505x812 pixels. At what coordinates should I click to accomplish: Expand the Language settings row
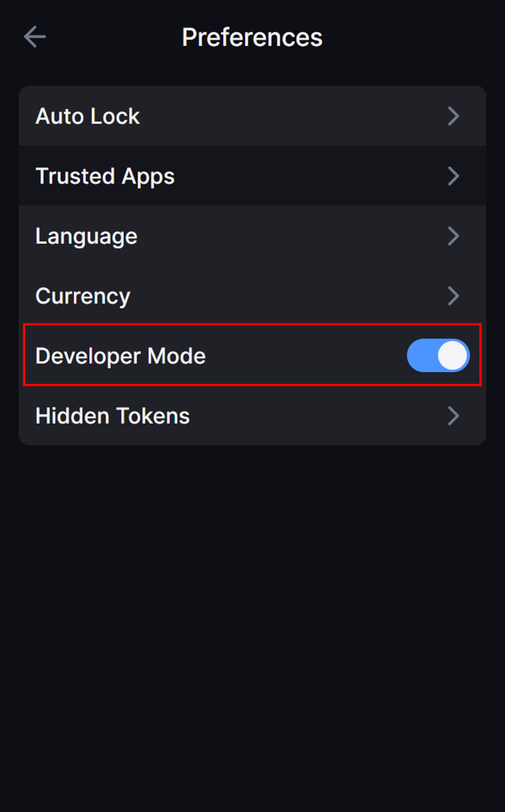click(252, 236)
